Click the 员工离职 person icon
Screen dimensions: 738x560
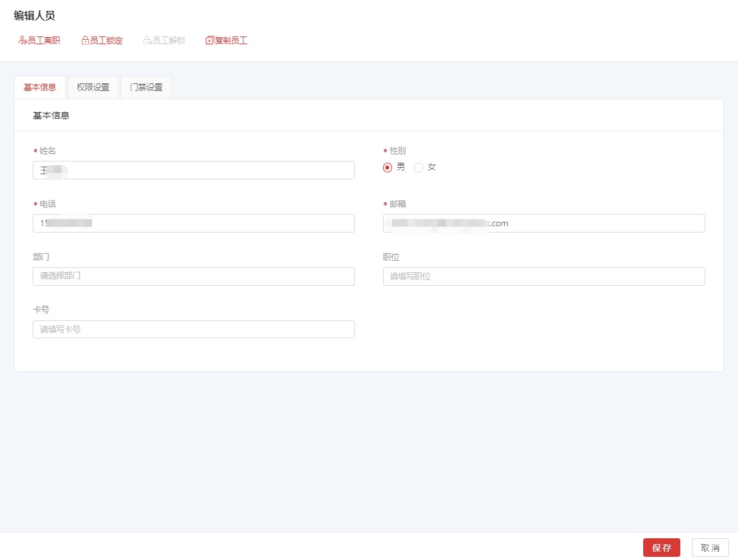pyautogui.click(x=22, y=40)
